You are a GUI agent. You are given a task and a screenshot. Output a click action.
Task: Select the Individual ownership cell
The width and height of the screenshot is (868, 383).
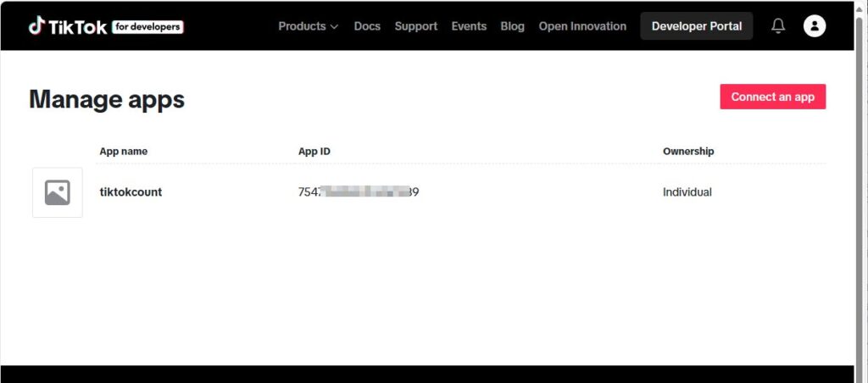click(x=687, y=192)
